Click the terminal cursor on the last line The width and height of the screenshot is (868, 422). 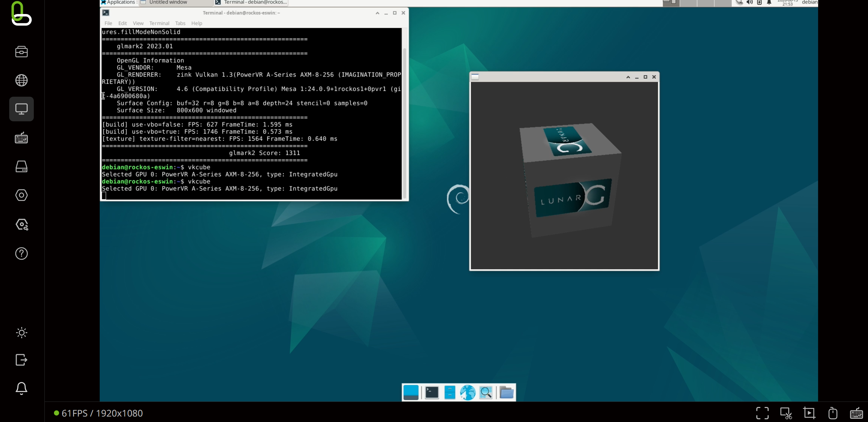(104, 196)
